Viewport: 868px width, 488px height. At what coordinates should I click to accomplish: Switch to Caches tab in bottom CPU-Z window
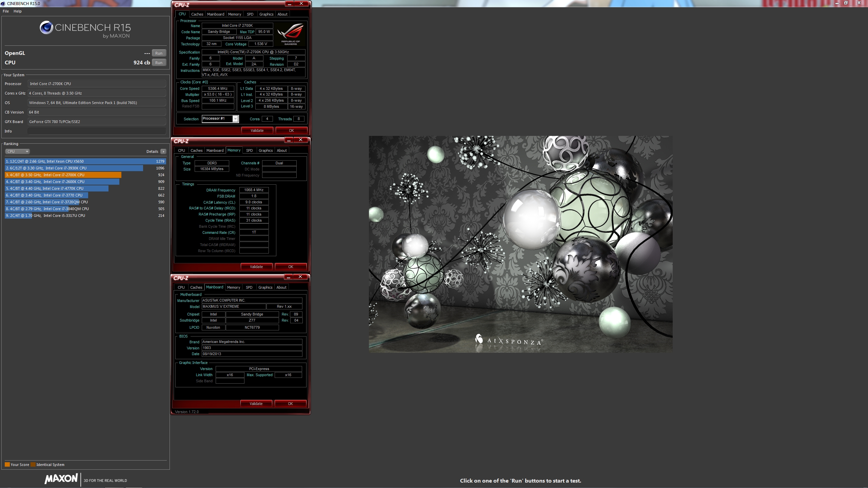click(x=196, y=287)
